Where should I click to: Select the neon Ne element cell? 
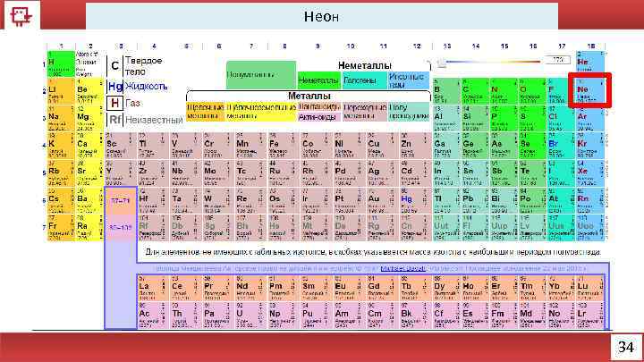(x=590, y=90)
